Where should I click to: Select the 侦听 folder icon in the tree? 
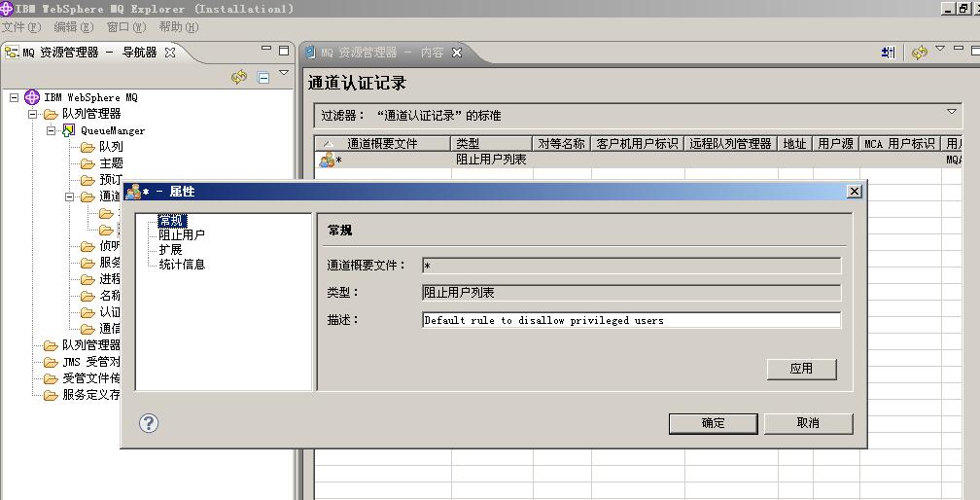click(x=87, y=246)
